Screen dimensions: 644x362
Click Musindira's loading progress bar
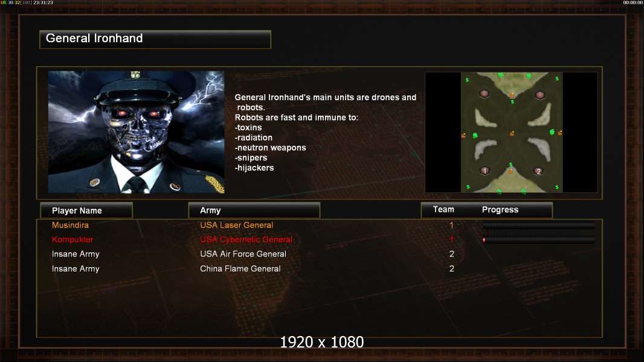coord(538,224)
